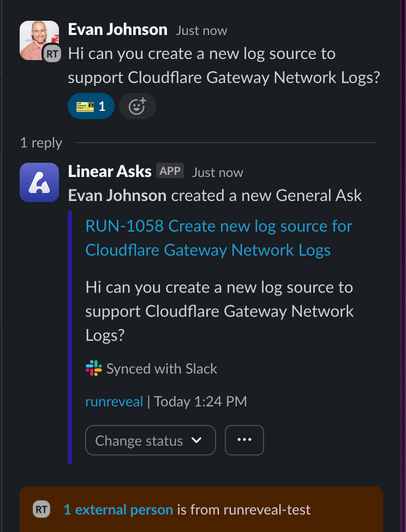The height and width of the screenshot is (532, 406).
Task: Click the APP badge next to Linear Asks
Action: pyautogui.click(x=170, y=171)
